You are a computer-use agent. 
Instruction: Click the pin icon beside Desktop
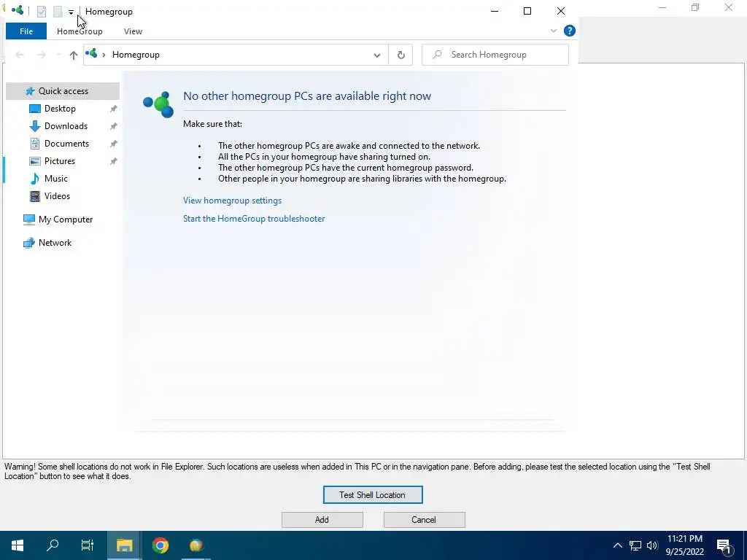click(x=113, y=109)
